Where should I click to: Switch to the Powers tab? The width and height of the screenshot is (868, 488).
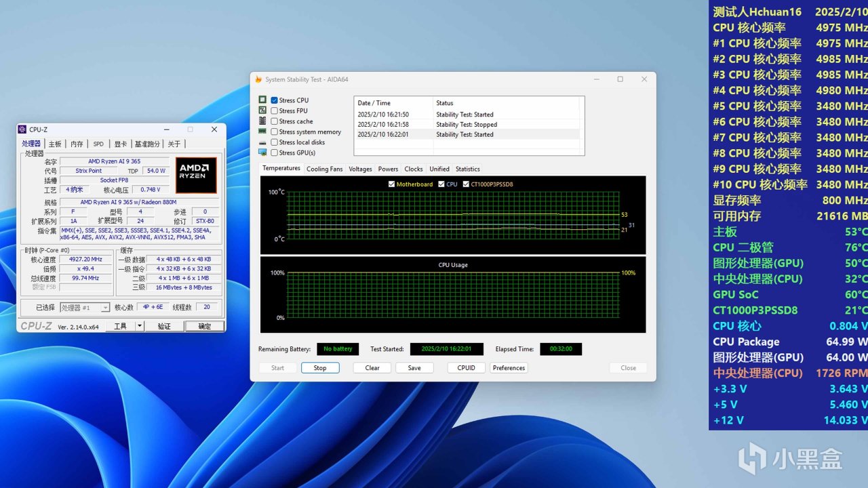coord(388,169)
